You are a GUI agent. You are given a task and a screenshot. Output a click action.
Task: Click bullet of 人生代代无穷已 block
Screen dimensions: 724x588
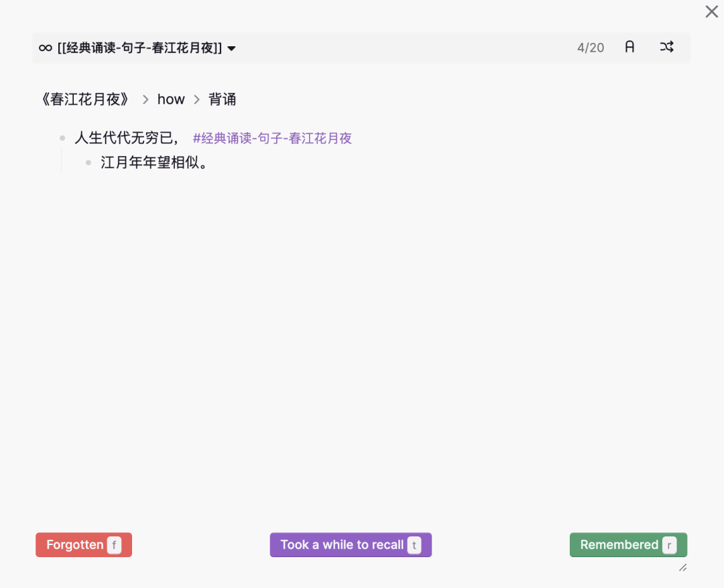[x=62, y=138]
